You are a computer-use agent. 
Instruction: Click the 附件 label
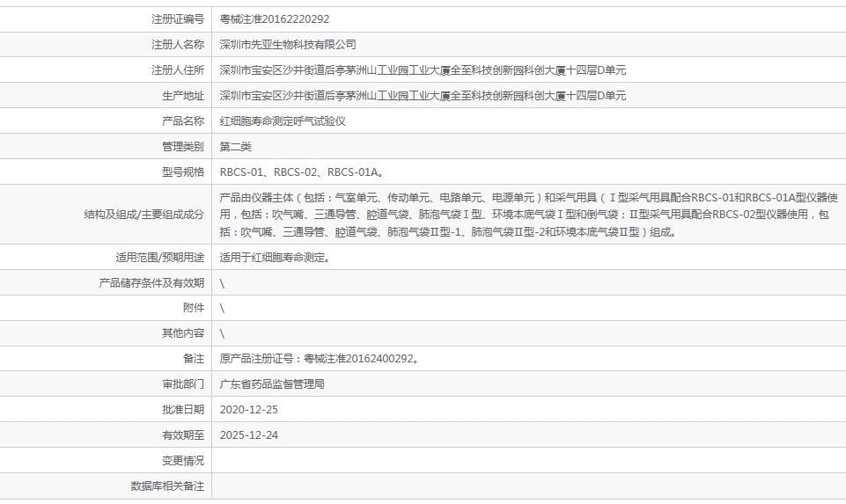click(194, 308)
